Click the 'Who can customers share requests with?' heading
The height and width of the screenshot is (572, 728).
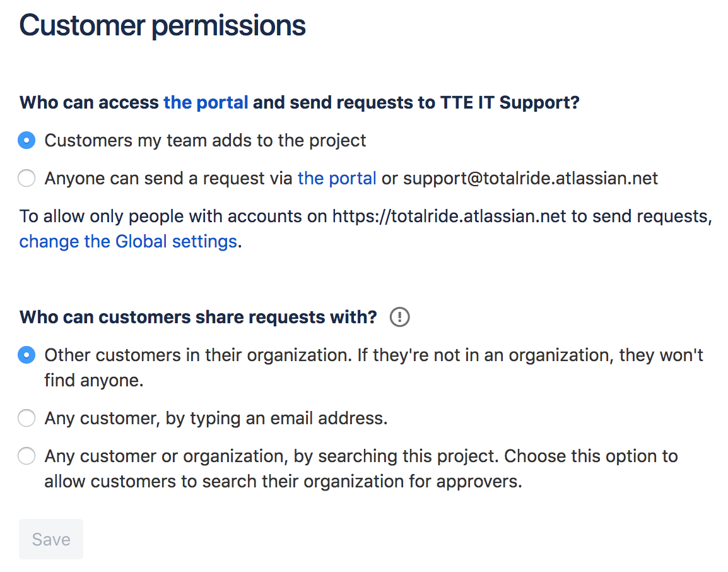[x=198, y=317]
